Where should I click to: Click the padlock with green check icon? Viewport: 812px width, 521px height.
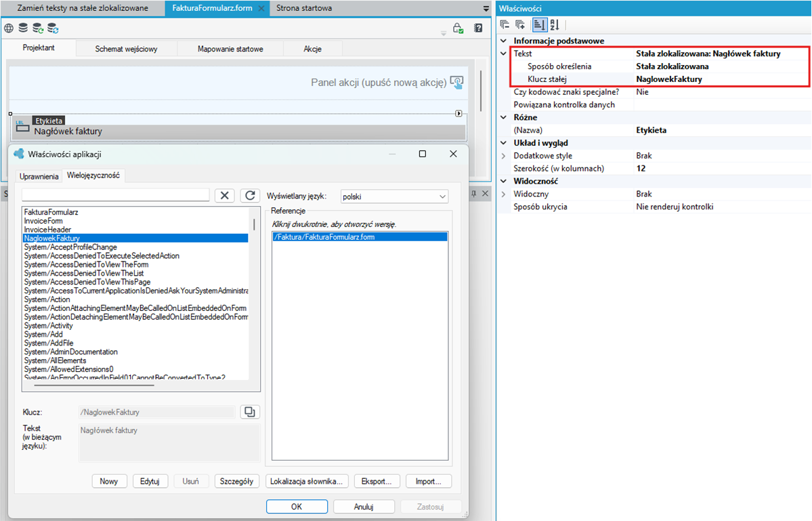click(x=458, y=28)
